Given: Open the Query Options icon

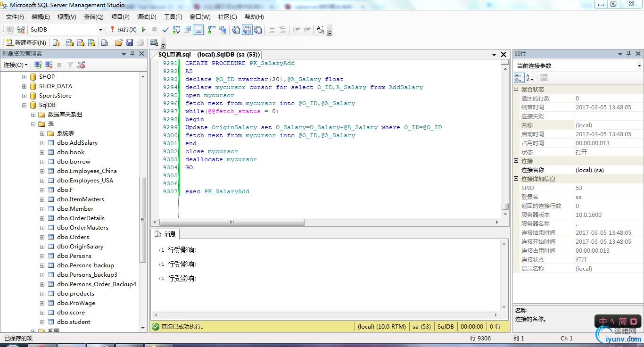Looking at the screenshot, I should tap(187, 29).
